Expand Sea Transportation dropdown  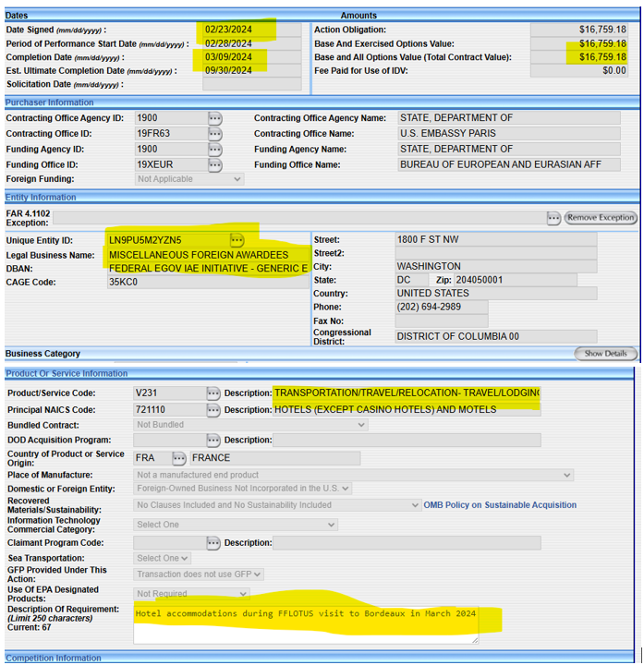[162, 559]
